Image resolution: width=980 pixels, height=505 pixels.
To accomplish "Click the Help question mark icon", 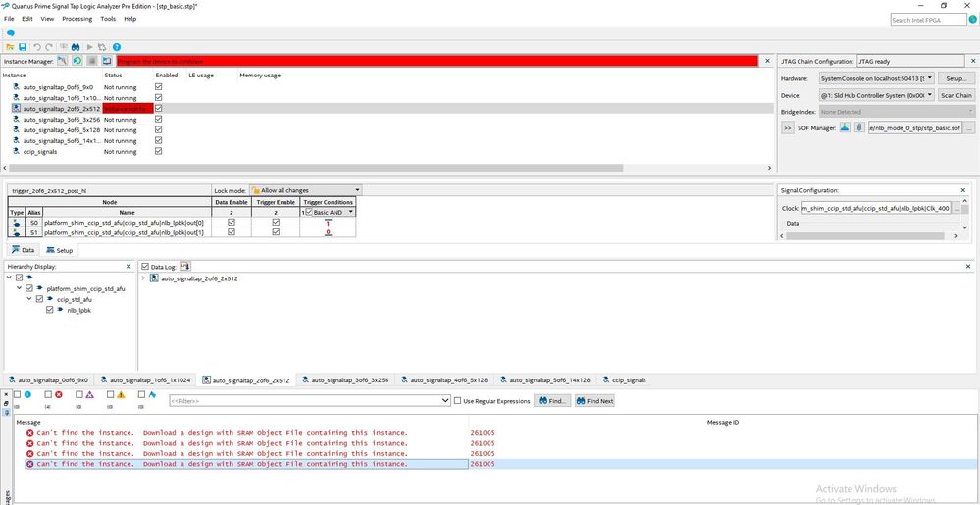I will pos(117,47).
